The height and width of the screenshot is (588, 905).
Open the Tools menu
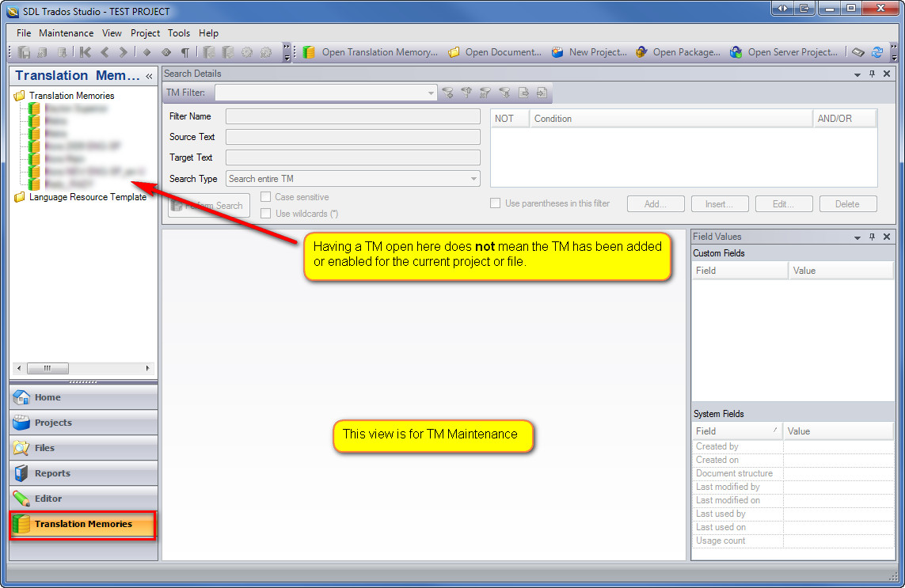[179, 33]
